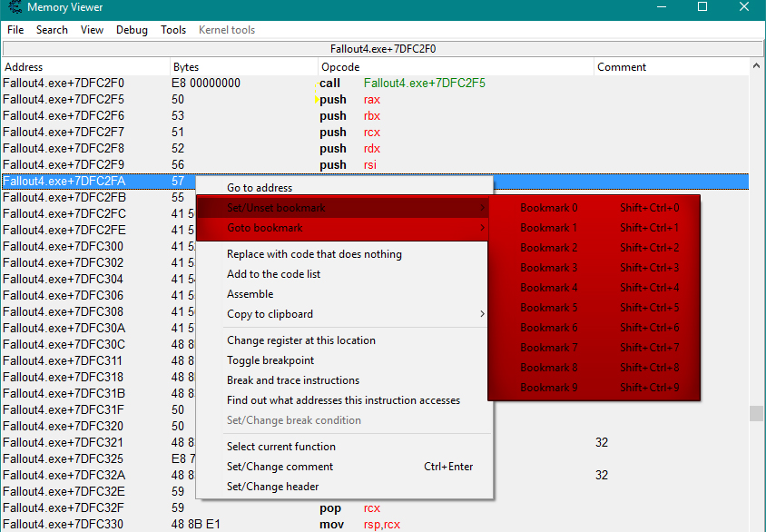Open the File menu
The width and height of the screenshot is (766, 532).
tap(15, 30)
